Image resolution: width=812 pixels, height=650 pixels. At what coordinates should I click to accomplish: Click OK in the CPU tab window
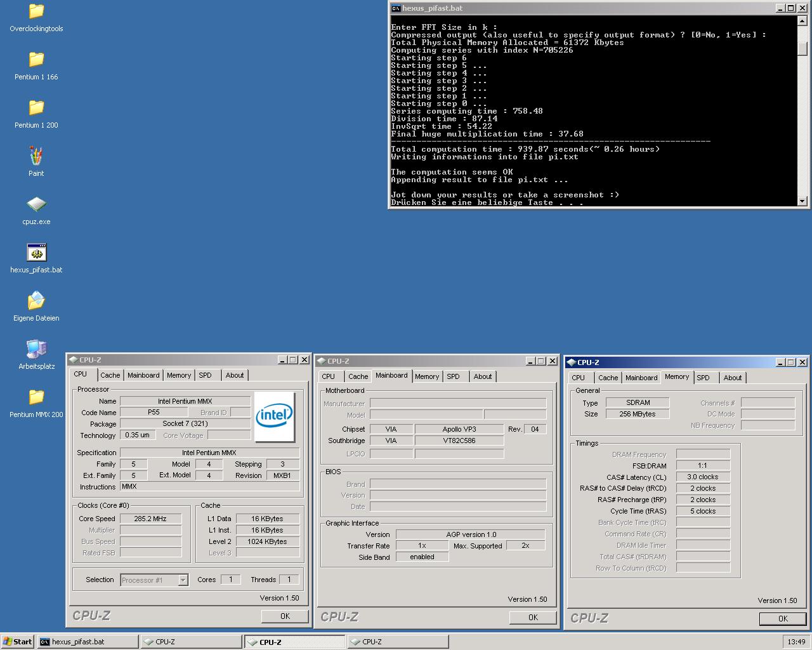[x=285, y=616]
